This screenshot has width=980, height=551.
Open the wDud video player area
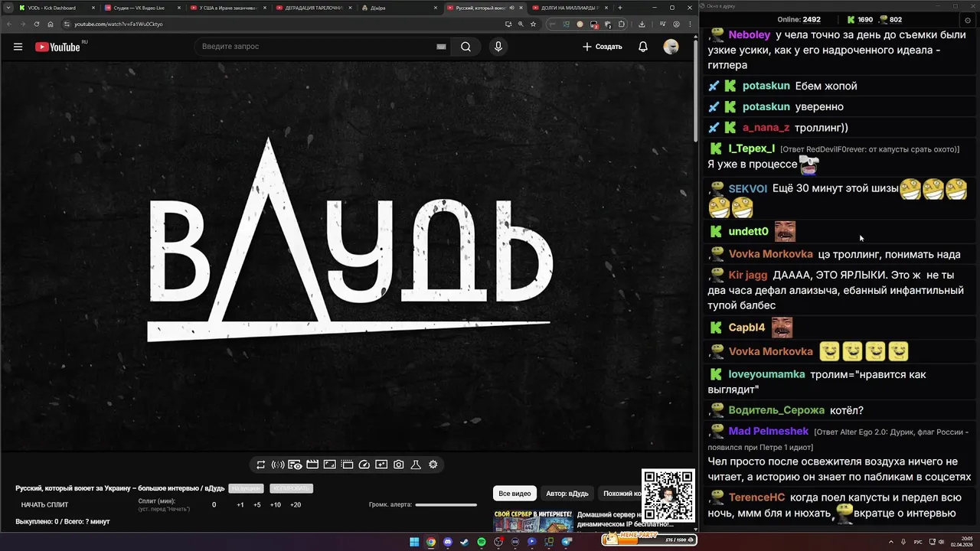pyautogui.click(x=347, y=256)
